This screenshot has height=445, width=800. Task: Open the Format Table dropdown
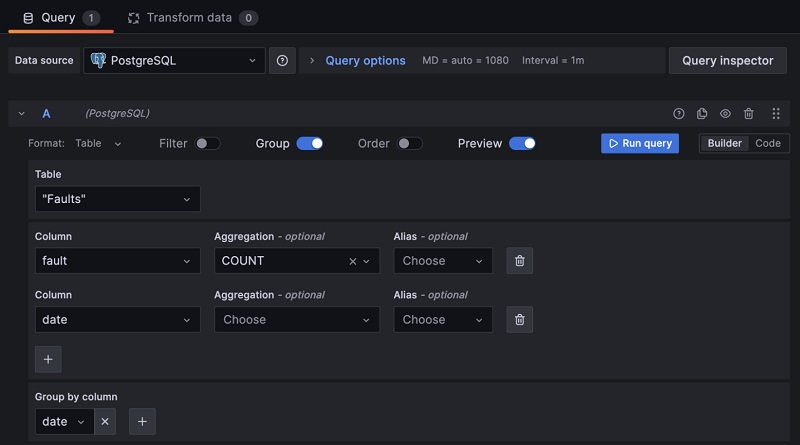98,143
